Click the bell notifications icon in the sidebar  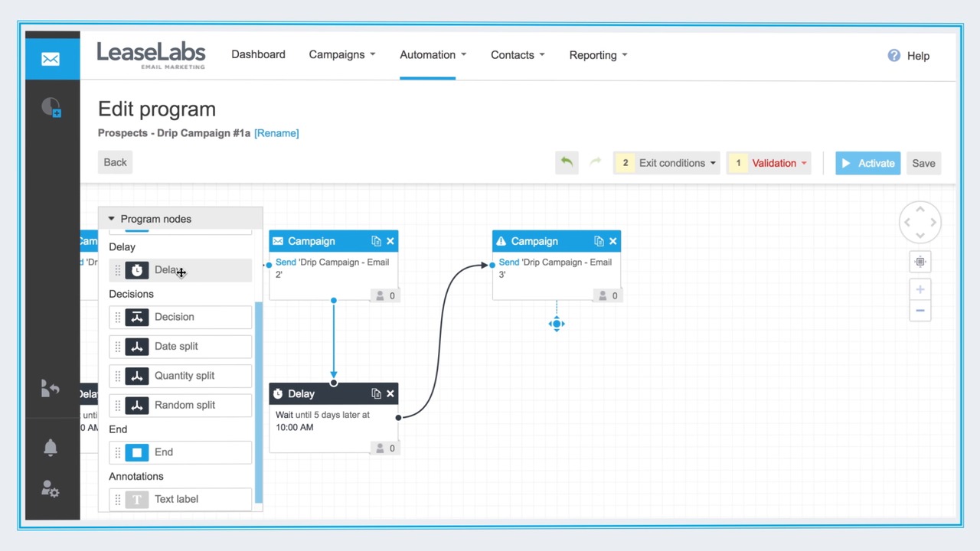coord(50,447)
